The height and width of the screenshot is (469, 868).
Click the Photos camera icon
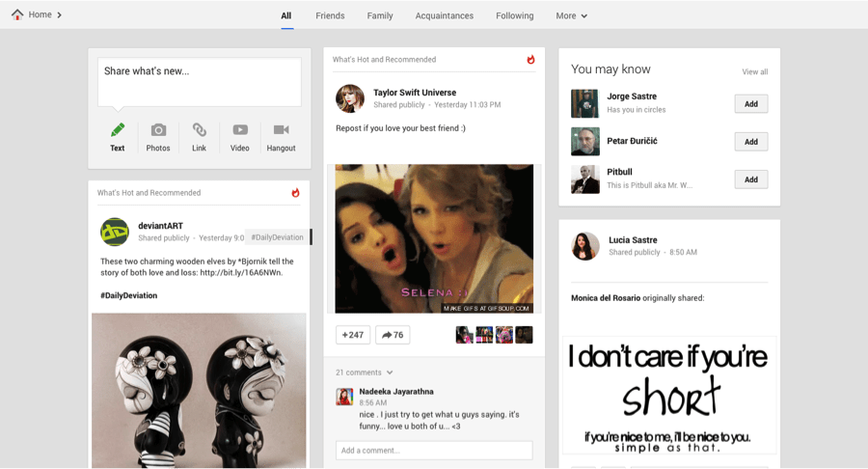[158, 130]
